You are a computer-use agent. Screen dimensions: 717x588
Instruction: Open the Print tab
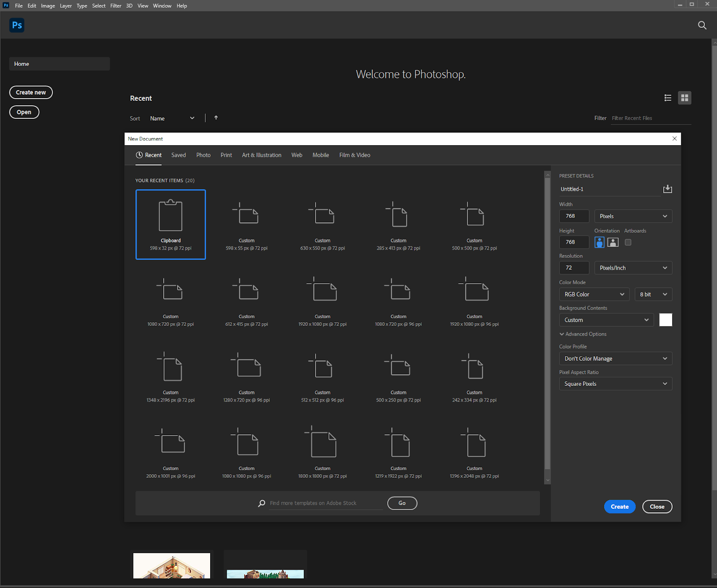[x=226, y=155]
